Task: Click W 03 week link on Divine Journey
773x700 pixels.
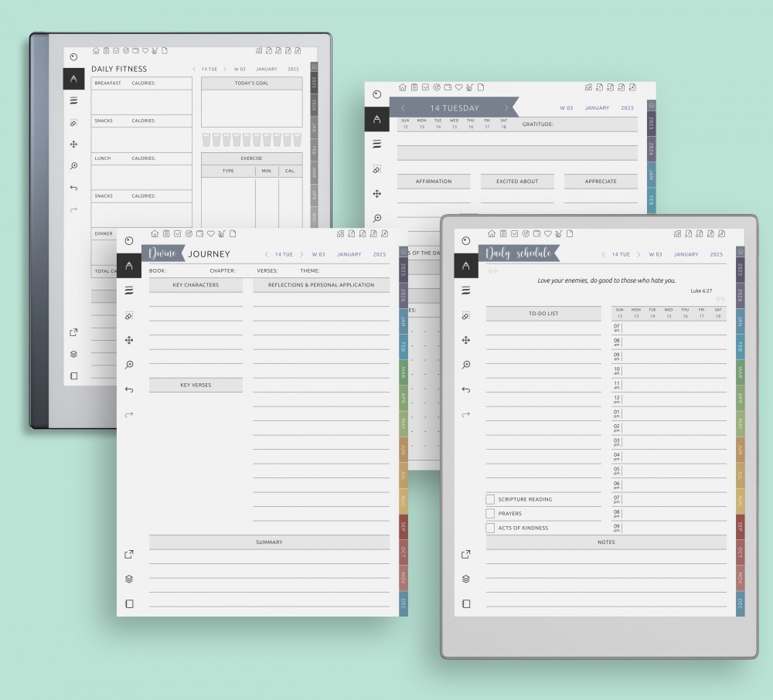Action: coord(318,254)
